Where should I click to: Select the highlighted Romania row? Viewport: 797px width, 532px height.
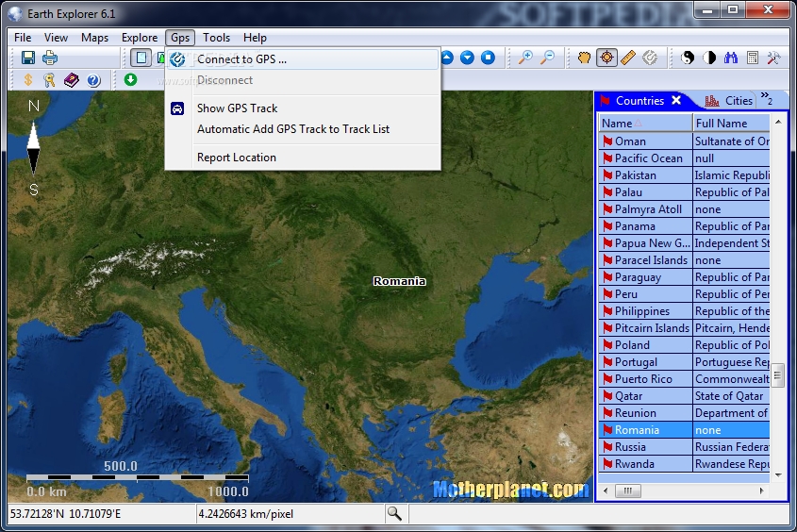684,430
